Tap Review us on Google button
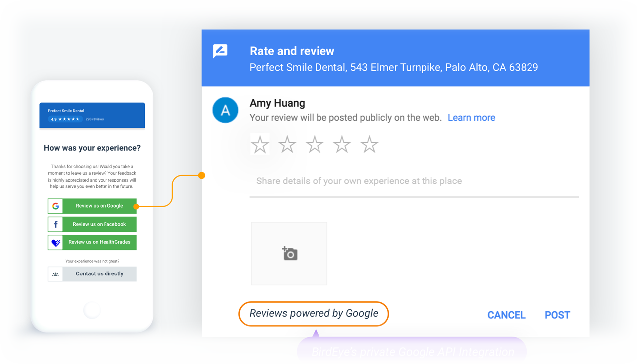The height and width of the screenshot is (364, 637). tap(92, 206)
